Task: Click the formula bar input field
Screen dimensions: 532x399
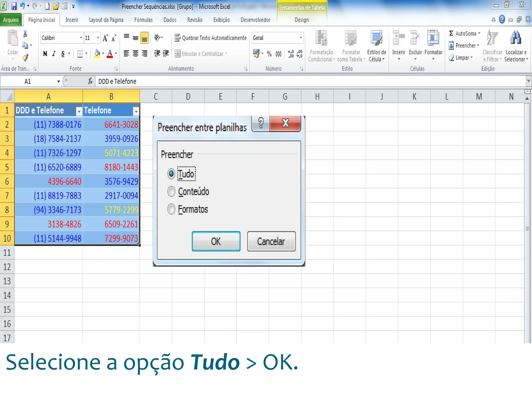Action: pos(309,82)
